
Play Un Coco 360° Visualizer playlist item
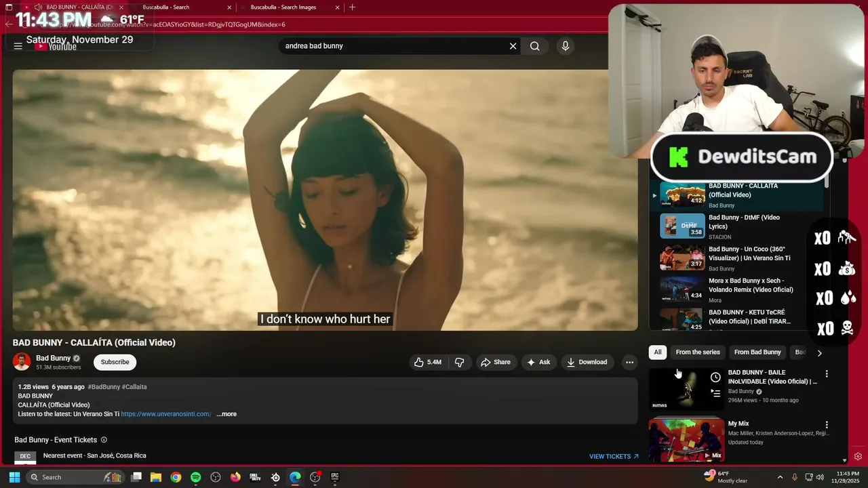735,258
